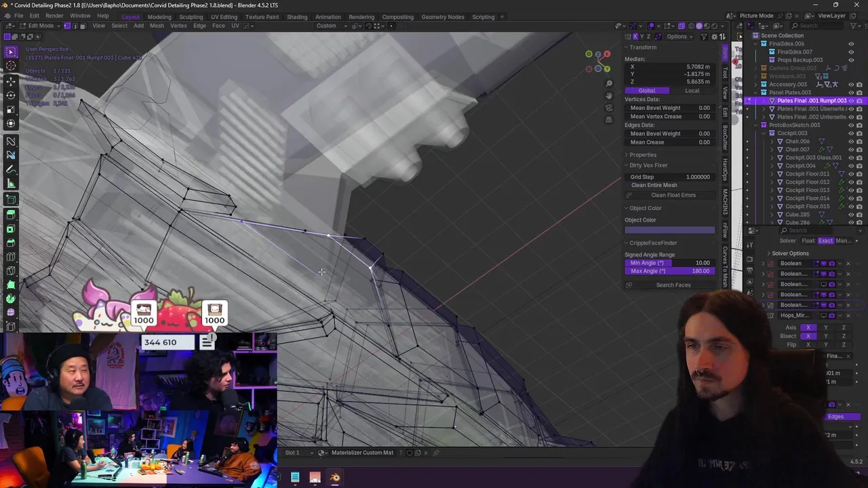This screenshot has height=488, width=868.
Task: Click the pan view hand icon
Action: coord(609,96)
